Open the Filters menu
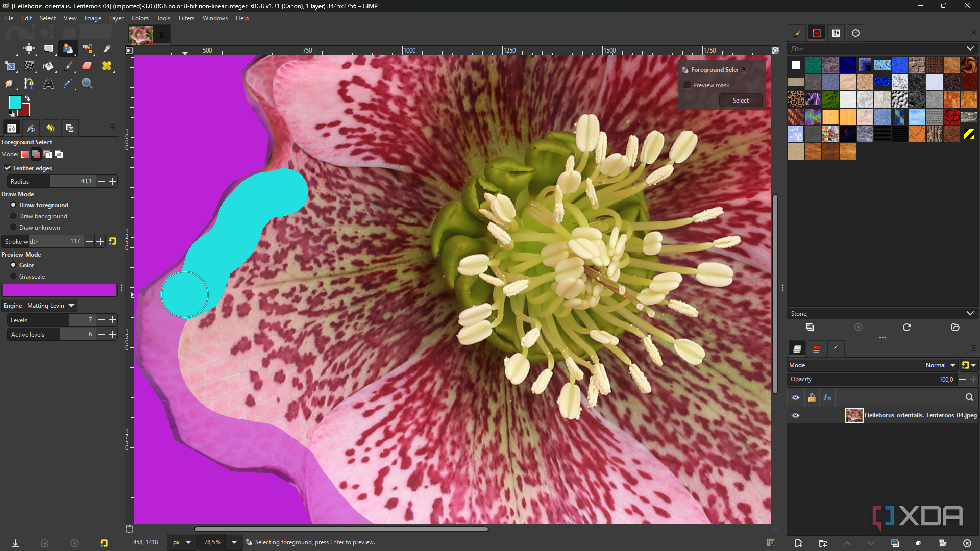980x551 pixels. pos(186,18)
